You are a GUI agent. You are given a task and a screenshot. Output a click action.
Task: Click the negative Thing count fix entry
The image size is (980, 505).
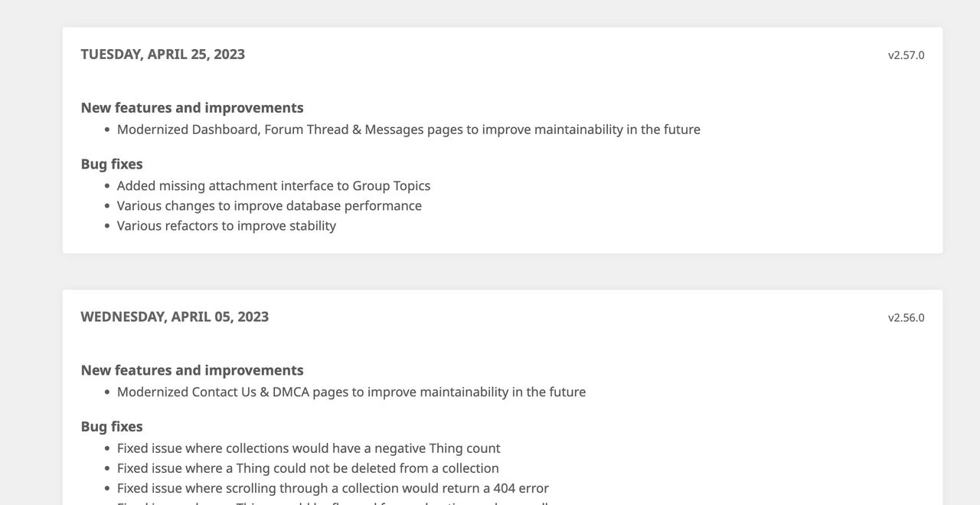click(x=308, y=448)
